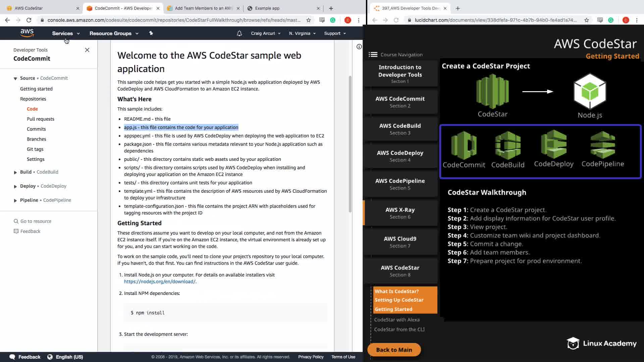Open the AWS X-Ray Section 6 item
Image resolution: width=644 pixels, height=362 pixels.
click(400, 213)
